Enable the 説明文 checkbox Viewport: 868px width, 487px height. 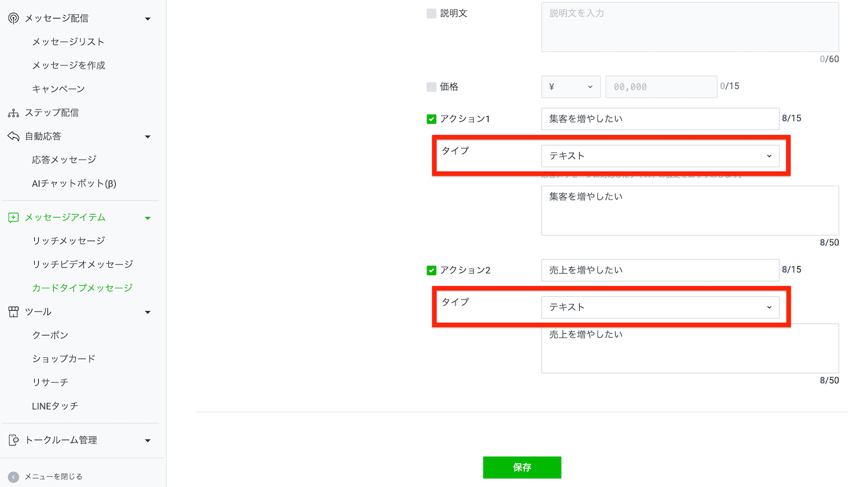pos(431,13)
